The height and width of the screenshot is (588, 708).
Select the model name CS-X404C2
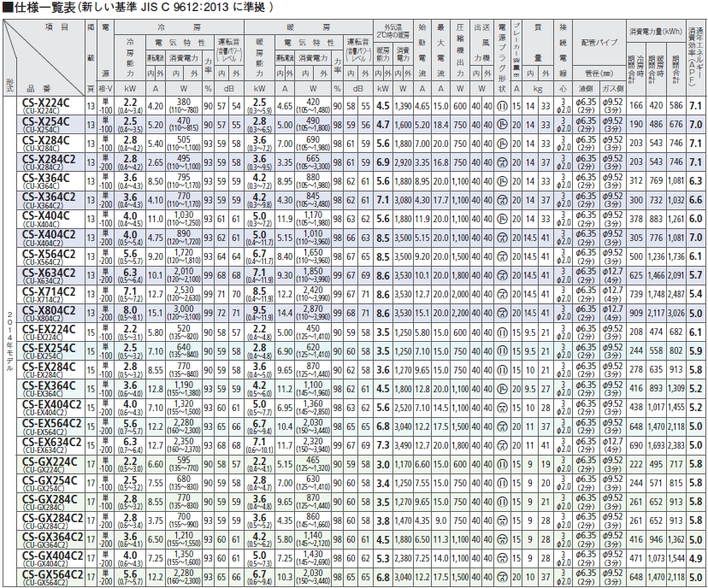click(x=50, y=235)
